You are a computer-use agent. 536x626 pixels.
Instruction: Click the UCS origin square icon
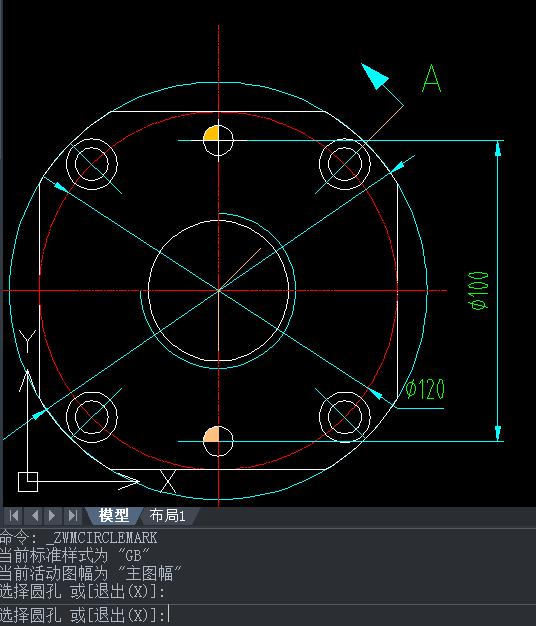[28, 482]
